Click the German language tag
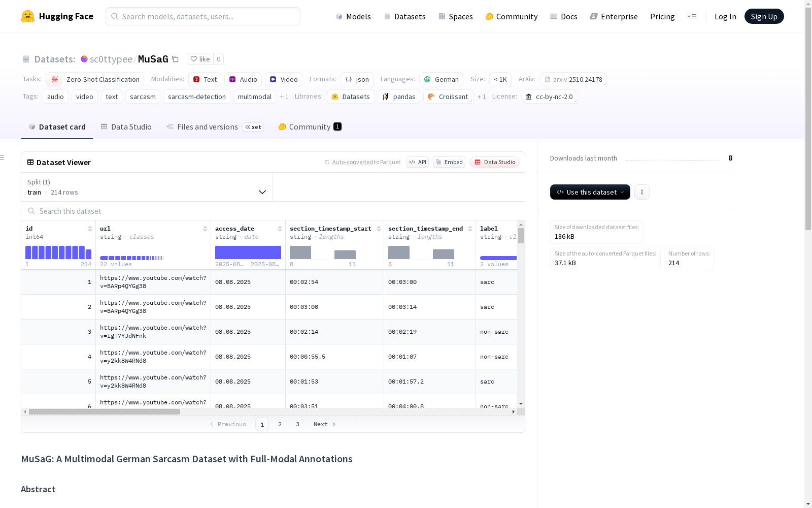The height and width of the screenshot is (508, 812). pos(441,79)
